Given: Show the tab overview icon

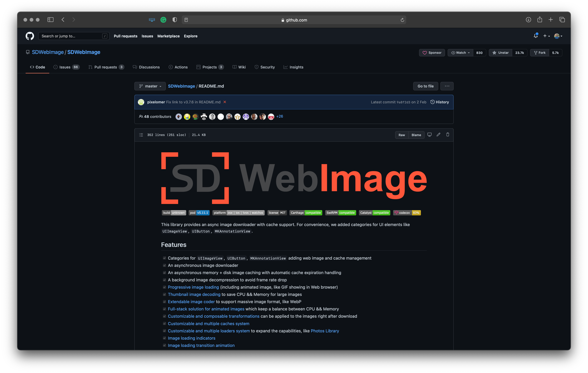Looking at the screenshot, I should (562, 20).
